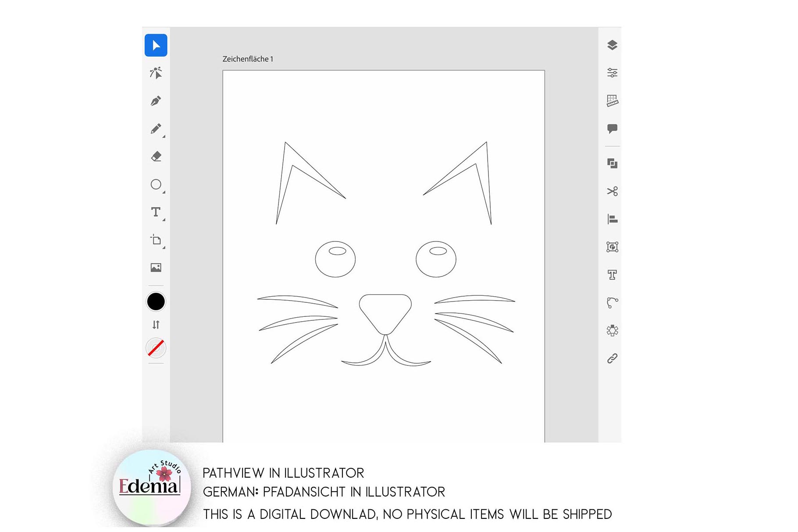Open the no-stroke color swatch

[156, 348]
